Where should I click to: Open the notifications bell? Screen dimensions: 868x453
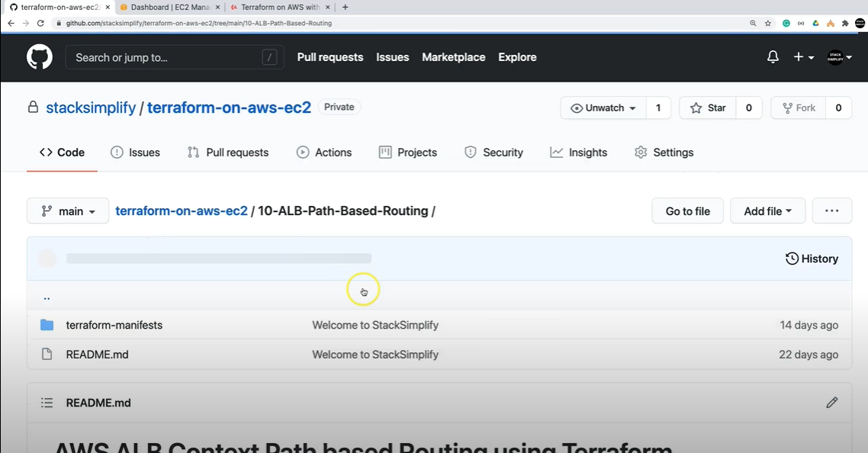click(773, 57)
